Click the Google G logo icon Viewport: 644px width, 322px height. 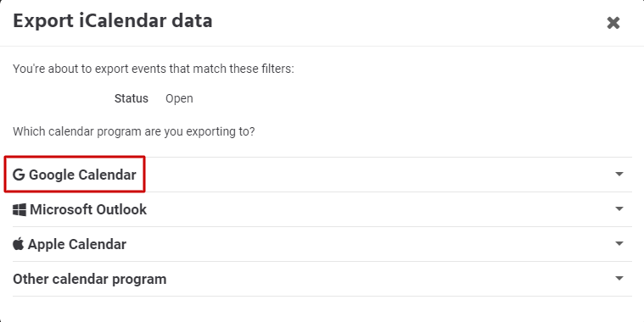coord(19,175)
